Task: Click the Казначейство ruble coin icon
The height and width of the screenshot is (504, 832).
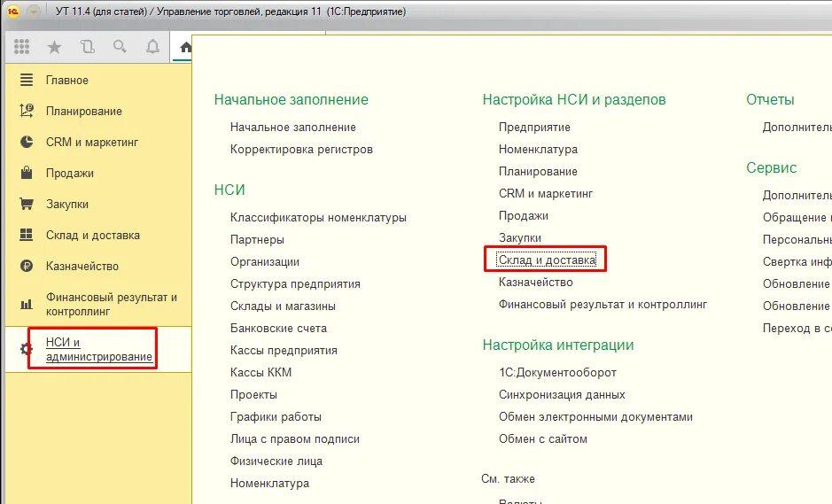Action: point(26,266)
